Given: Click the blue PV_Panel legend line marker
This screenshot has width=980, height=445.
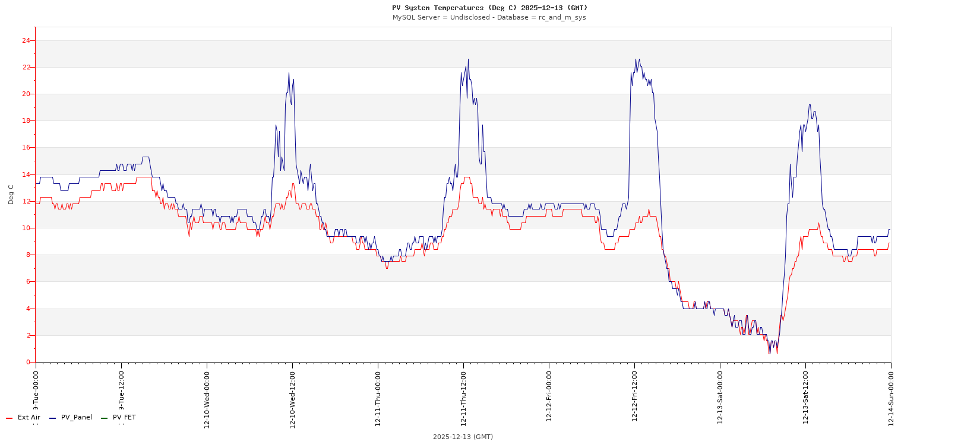Looking at the screenshot, I should tap(53, 418).
